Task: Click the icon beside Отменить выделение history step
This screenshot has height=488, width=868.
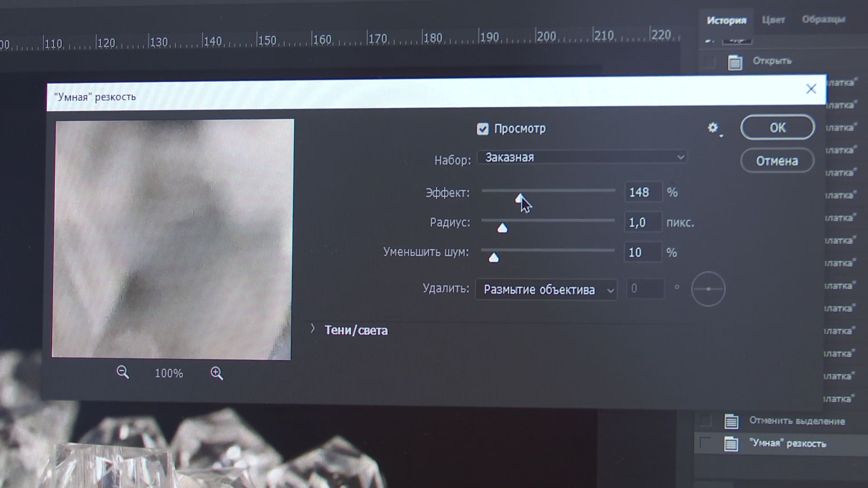Action: click(x=731, y=421)
